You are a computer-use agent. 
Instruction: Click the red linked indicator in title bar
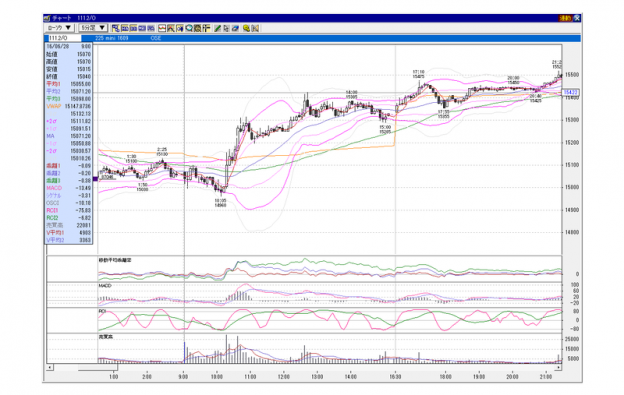click(565, 18)
